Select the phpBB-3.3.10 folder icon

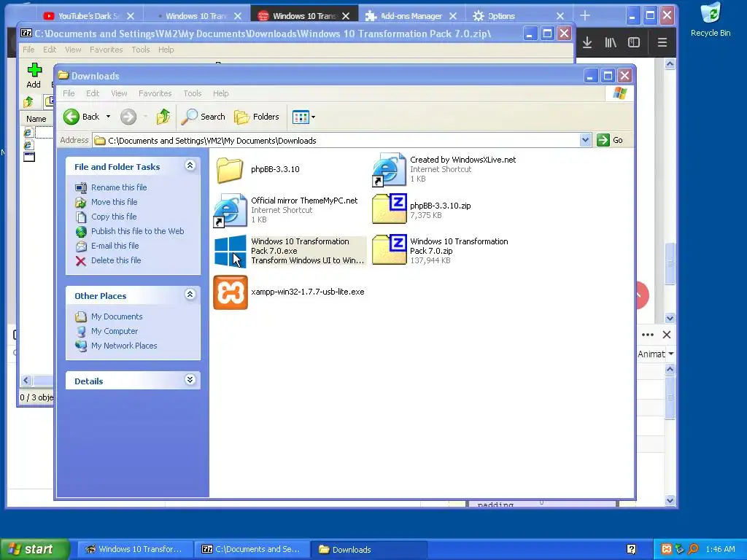click(230, 169)
